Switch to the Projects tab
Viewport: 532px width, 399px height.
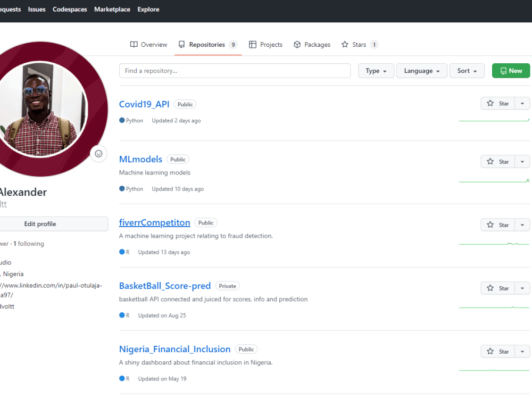coord(265,45)
